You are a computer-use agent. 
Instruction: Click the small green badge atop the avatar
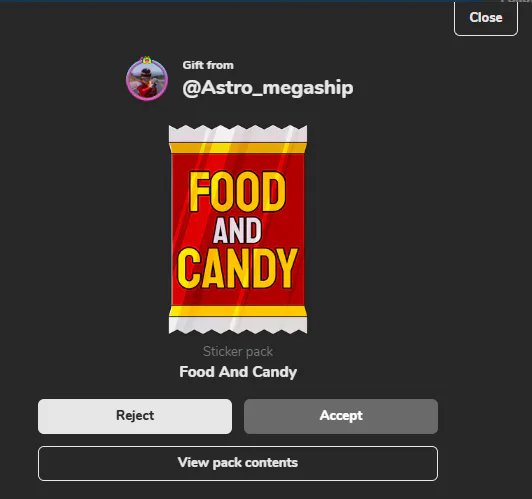[147, 60]
